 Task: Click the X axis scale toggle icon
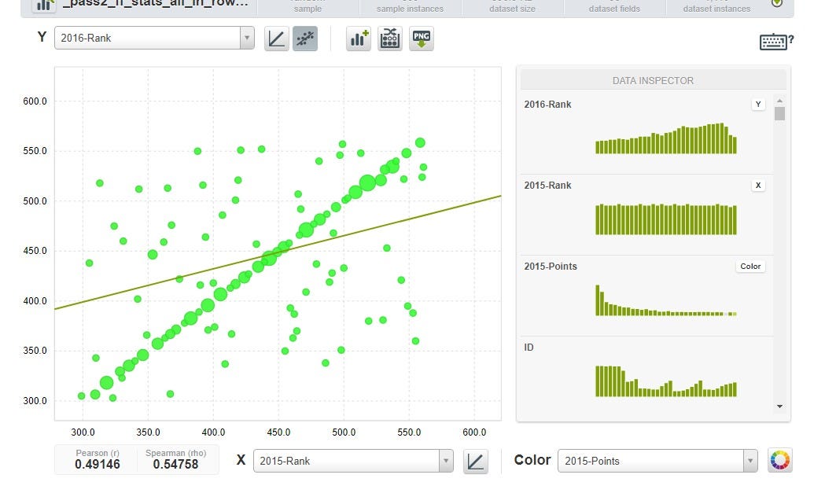(475, 461)
